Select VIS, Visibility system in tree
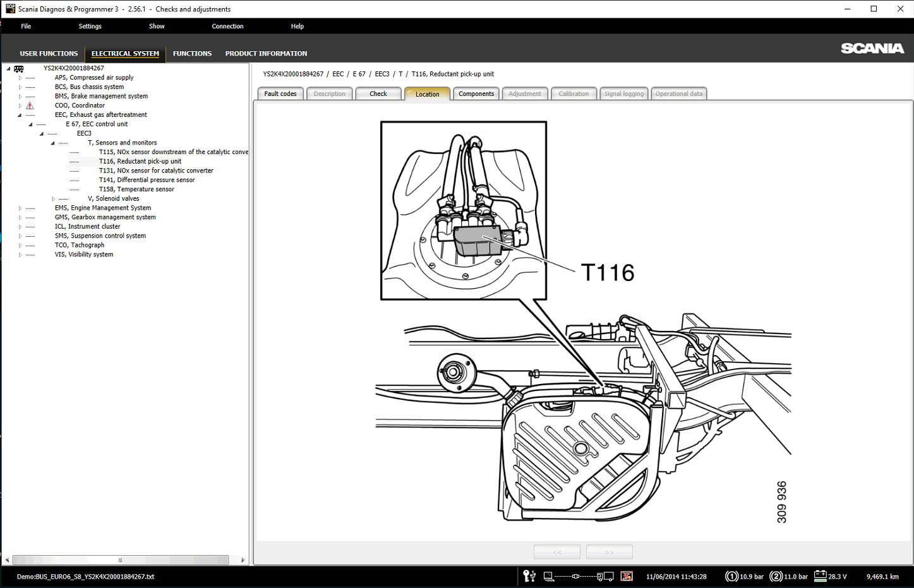 [x=84, y=255]
